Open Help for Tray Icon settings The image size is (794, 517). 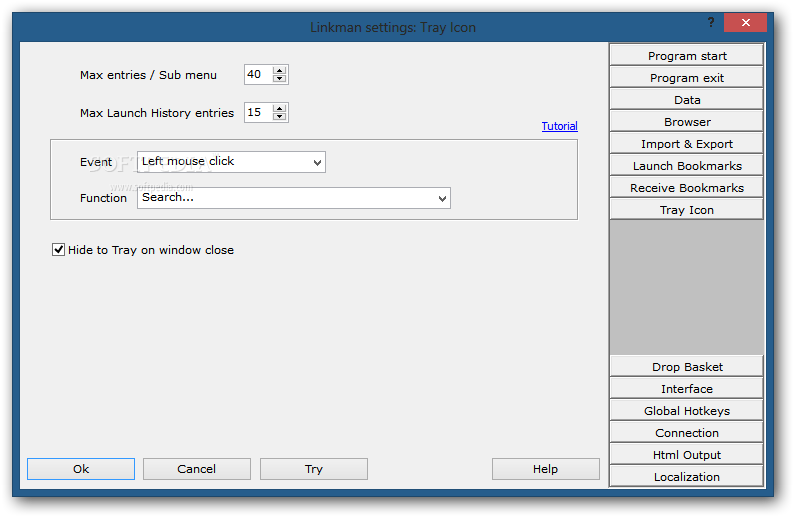(x=545, y=469)
